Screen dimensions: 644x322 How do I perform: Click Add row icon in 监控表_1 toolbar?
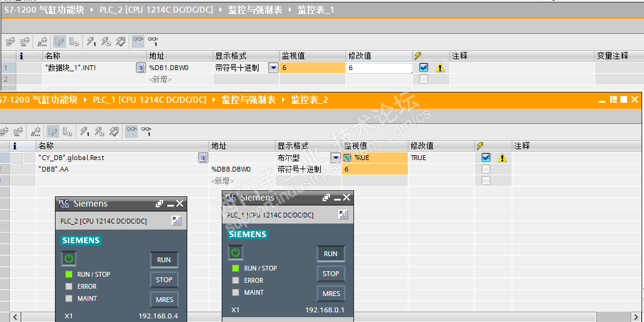pyautogui.click(x=25, y=42)
